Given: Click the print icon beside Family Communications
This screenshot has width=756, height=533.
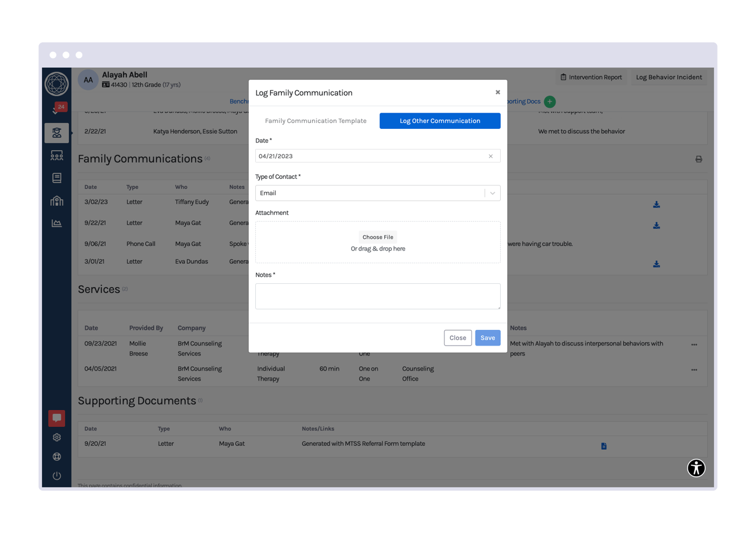Looking at the screenshot, I should point(699,159).
